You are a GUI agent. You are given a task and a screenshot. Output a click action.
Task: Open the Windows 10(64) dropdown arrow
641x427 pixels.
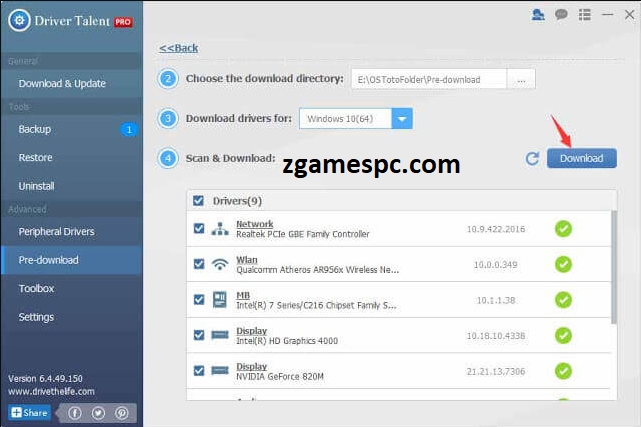pyautogui.click(x=402, y=118)
